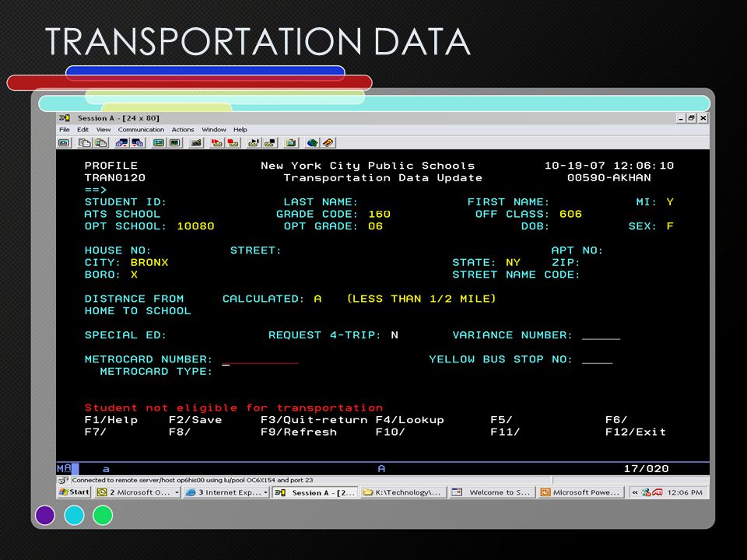
Task: Click the TRAN0120 screen code text
Action: click(x=115, y=177)
